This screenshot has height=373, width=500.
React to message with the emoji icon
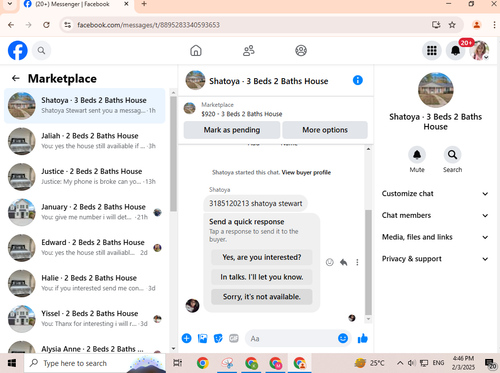click(330, 262)
